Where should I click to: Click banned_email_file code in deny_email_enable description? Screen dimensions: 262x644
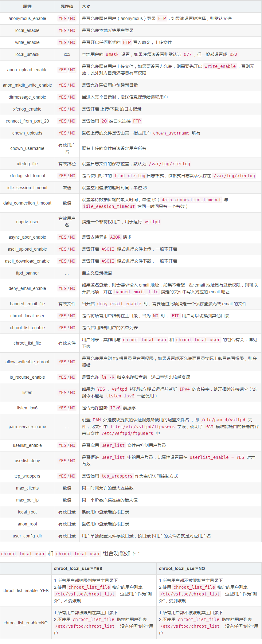(136, 292)
